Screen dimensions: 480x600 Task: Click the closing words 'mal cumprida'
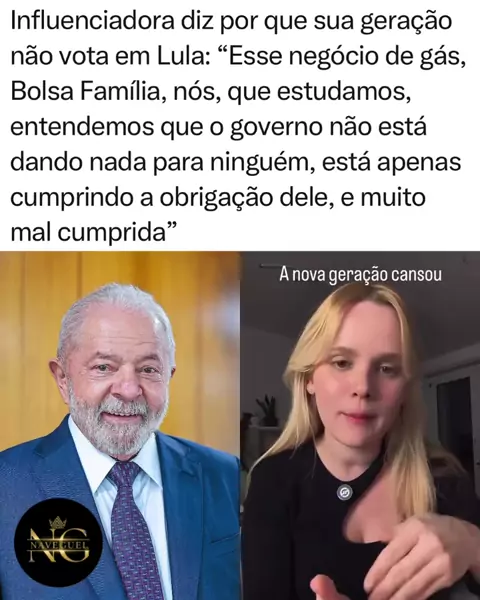[x=88, y=233]
